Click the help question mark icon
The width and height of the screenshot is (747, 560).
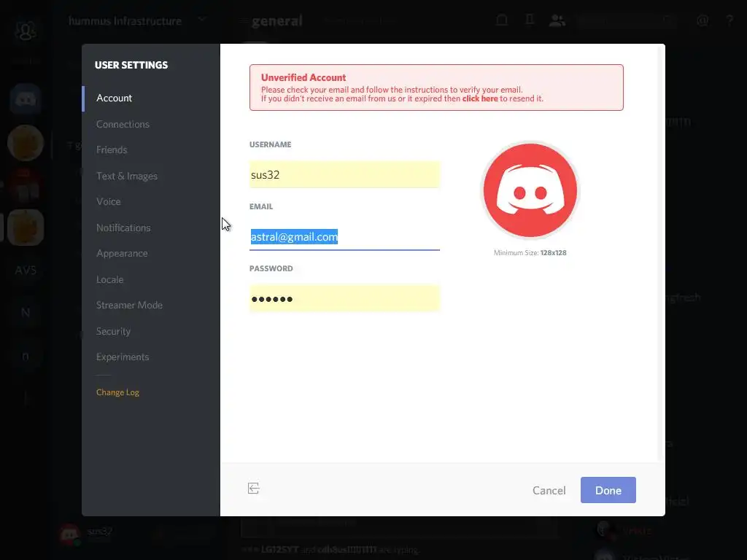pyautogui.click(x=729, y=20)
